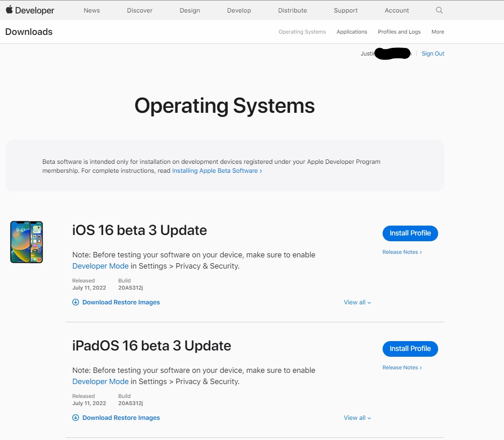Click the Apple Developer logo
504x440 pixels.
pos(30,10)
